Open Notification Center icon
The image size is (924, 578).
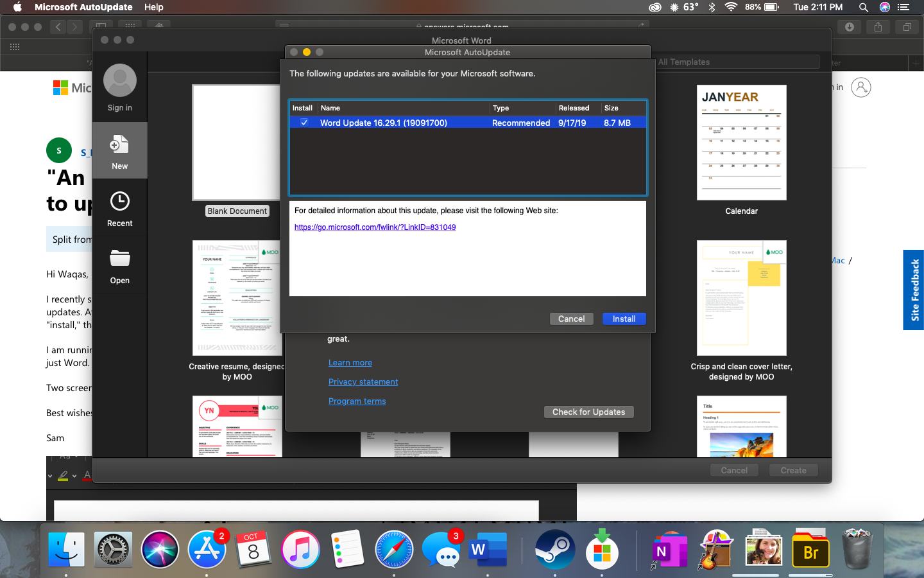(x=903, y=7)
